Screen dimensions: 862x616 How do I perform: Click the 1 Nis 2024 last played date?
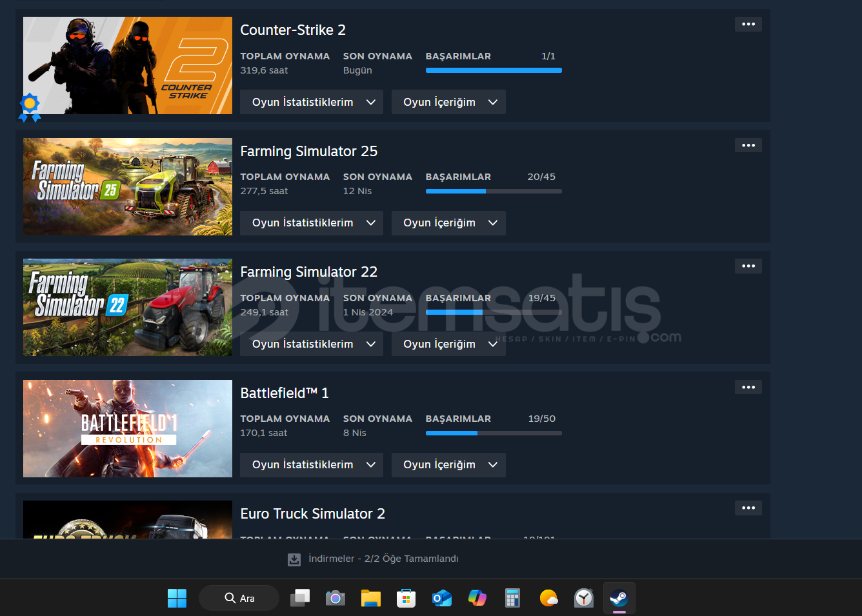coord(368,312)
